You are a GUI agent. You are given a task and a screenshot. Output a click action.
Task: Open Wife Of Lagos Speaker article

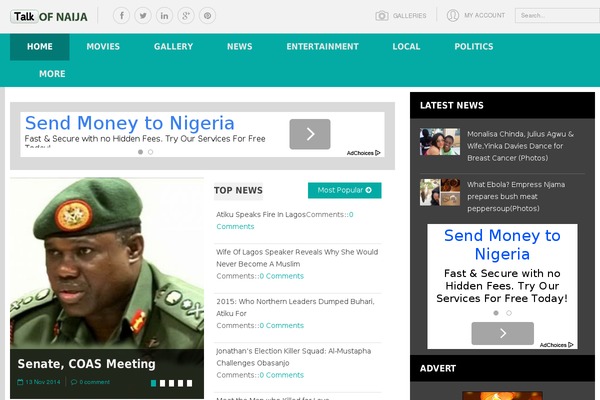tap(297, 258)
